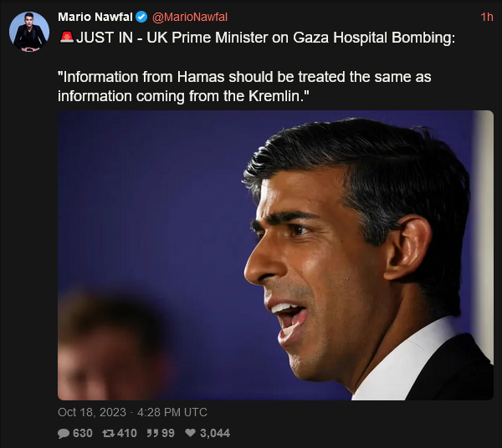Image resolution: width=502 pixels, height=448 pixels.
Task: Open the Mario Nawfal display name link
Action: point(95,17)
